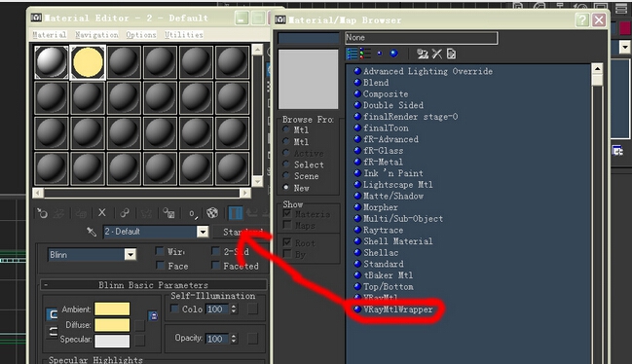Click the eyedropper pick material icon
Viewport: 632px width, 364px height.
pyautogui.click(x=92, y=232)
